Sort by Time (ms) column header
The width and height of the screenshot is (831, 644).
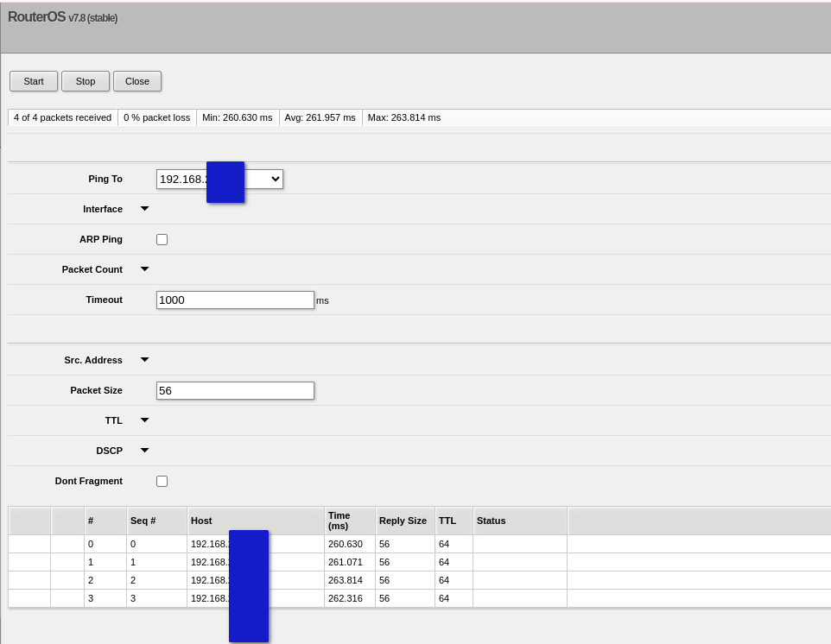pos(349,521)
